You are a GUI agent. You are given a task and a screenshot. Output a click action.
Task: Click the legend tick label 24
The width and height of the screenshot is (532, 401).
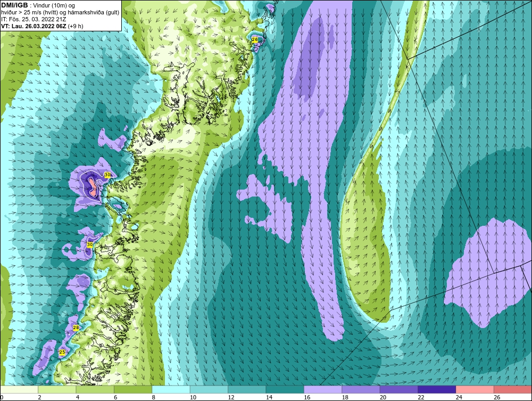(459, 397)
